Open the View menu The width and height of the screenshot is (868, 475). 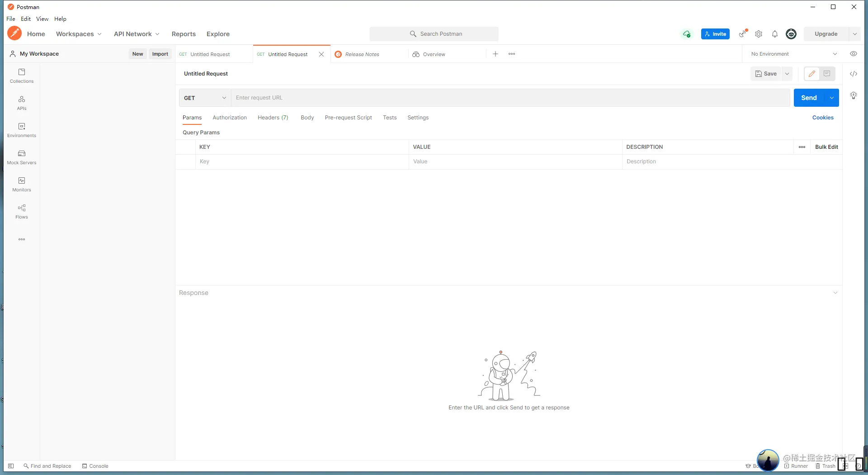(x=42, y=19)
